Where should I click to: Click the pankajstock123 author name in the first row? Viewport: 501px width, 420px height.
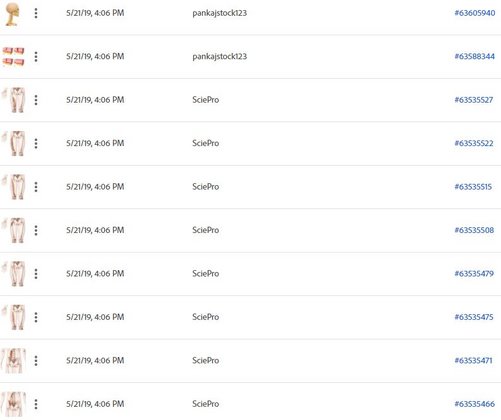(219, 13)
